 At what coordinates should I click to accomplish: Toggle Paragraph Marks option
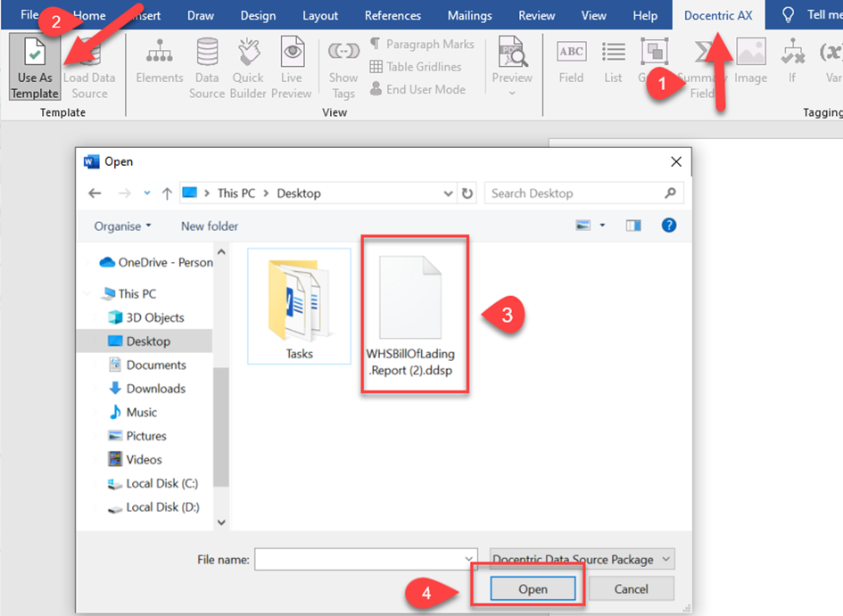[x=422, y=44]
